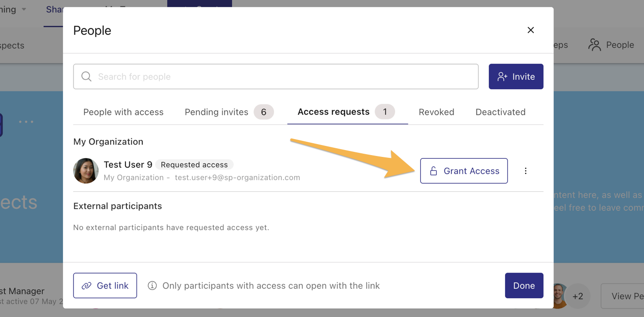This screenshot has height=317, width=644.
Task: Click the Invite button
Action: 516,76
